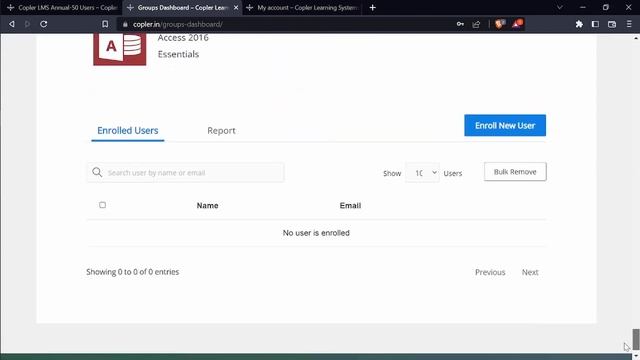Click the search magnifier icon
Screen dimensions: 640x360
[x=97, y=172]
